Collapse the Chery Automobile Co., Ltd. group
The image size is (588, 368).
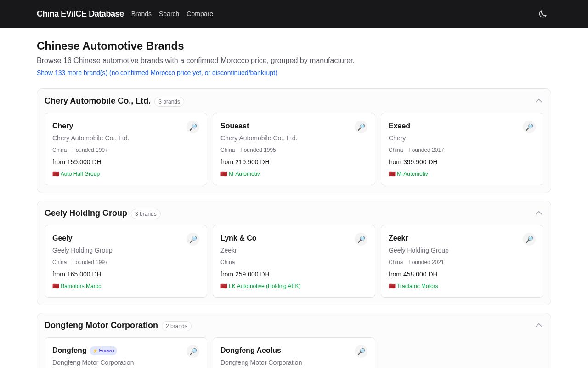pyautogui.click(x=539, y=101)
